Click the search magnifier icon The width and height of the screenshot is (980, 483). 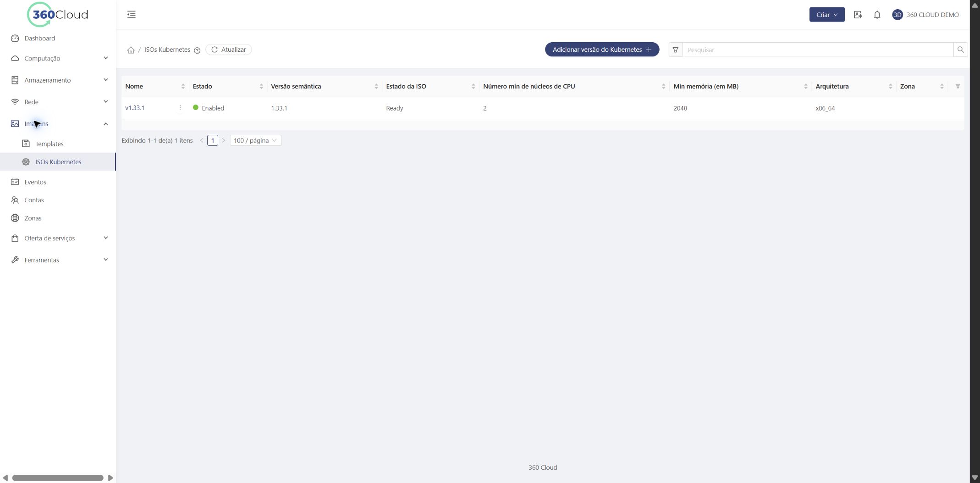pos(960,50)
